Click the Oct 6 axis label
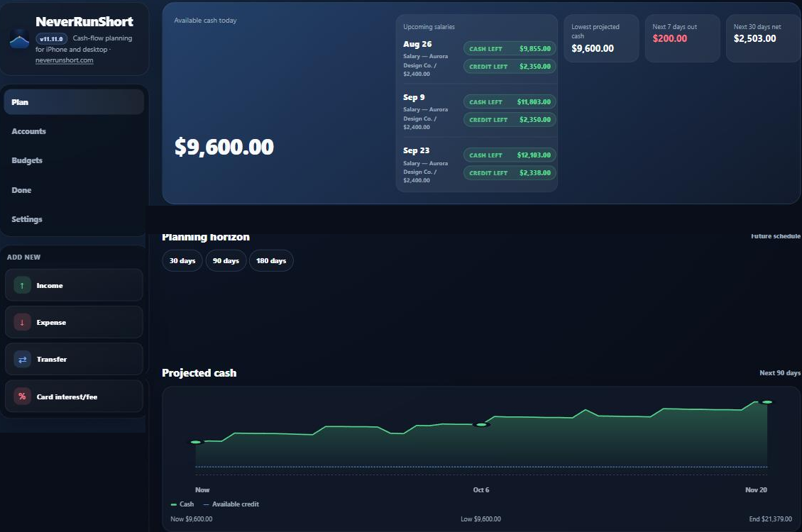Screen dimensions: 802x532 click(480, 489)
